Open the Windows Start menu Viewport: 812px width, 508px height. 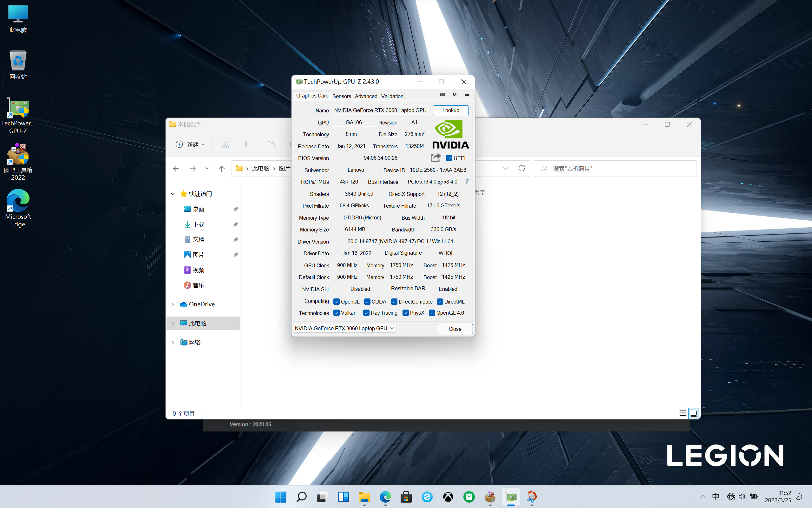click(x=280, y=497)
